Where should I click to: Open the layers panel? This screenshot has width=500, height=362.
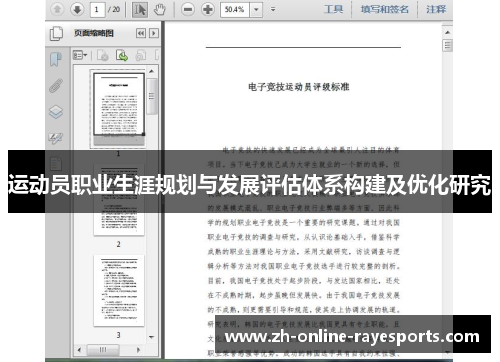[x=56, y=112]
